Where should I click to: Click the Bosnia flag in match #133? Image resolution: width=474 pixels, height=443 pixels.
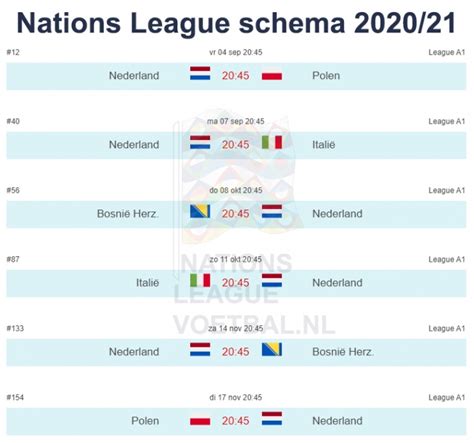point(272,349)
